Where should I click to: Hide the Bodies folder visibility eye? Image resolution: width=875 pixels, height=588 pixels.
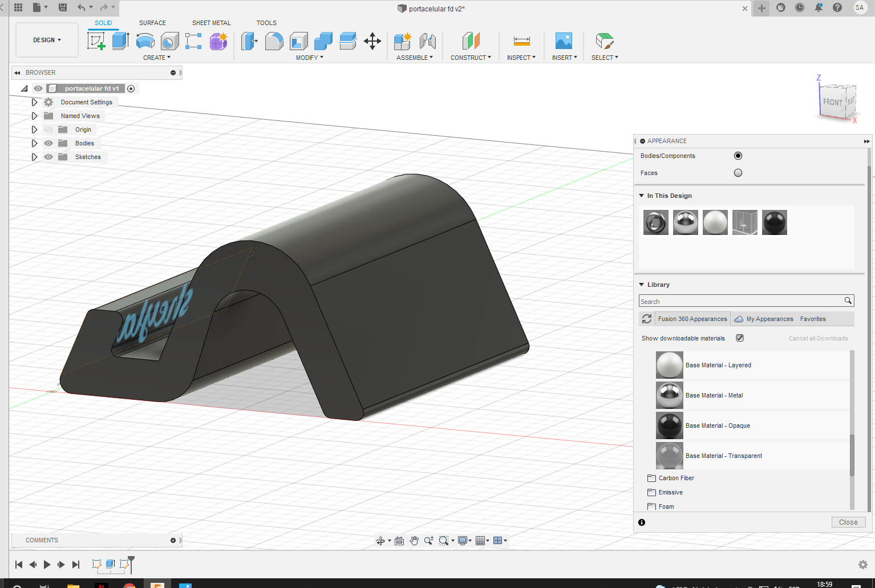click(48, 143)
